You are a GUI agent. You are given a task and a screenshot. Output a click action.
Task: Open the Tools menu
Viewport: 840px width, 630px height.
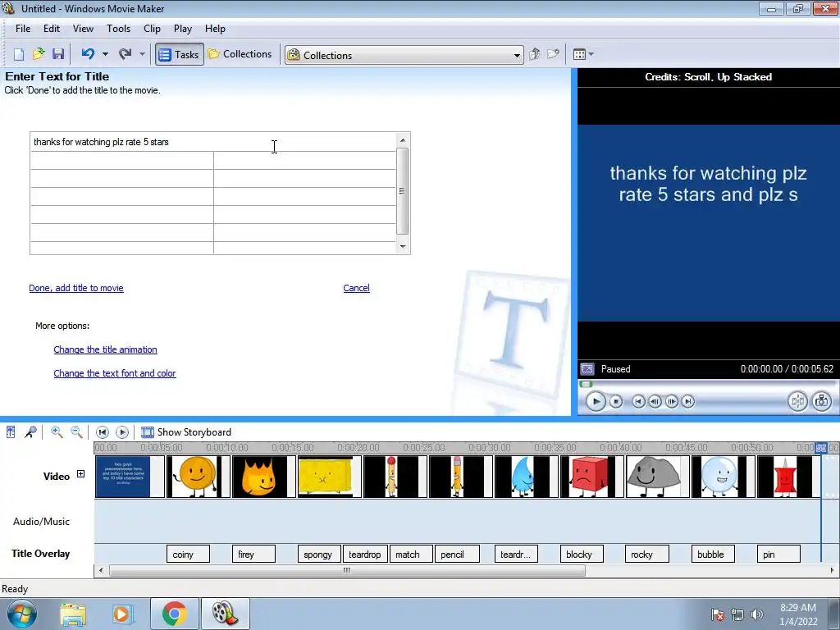click(x=118, y=29)
